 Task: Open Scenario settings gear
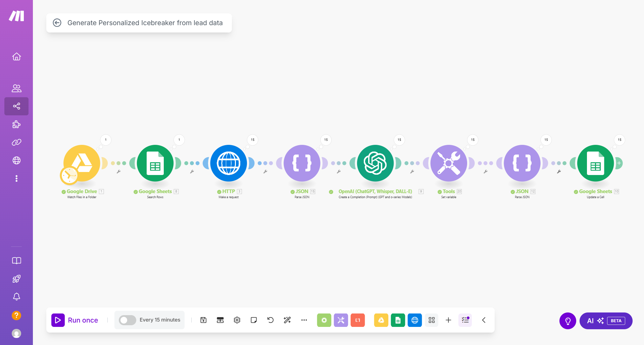237,320
